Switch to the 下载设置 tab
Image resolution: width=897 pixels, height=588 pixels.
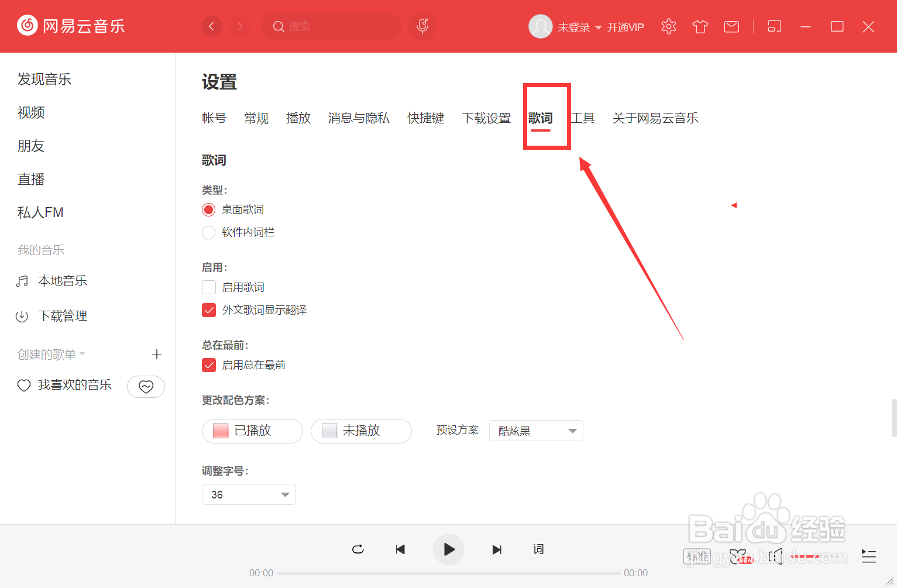(486, 118)
